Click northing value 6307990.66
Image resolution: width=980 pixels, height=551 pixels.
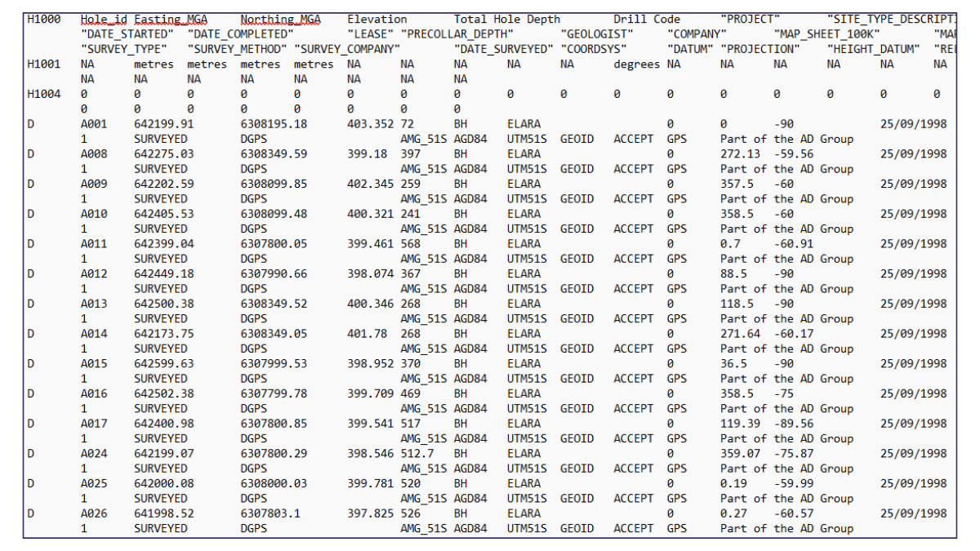274,274
